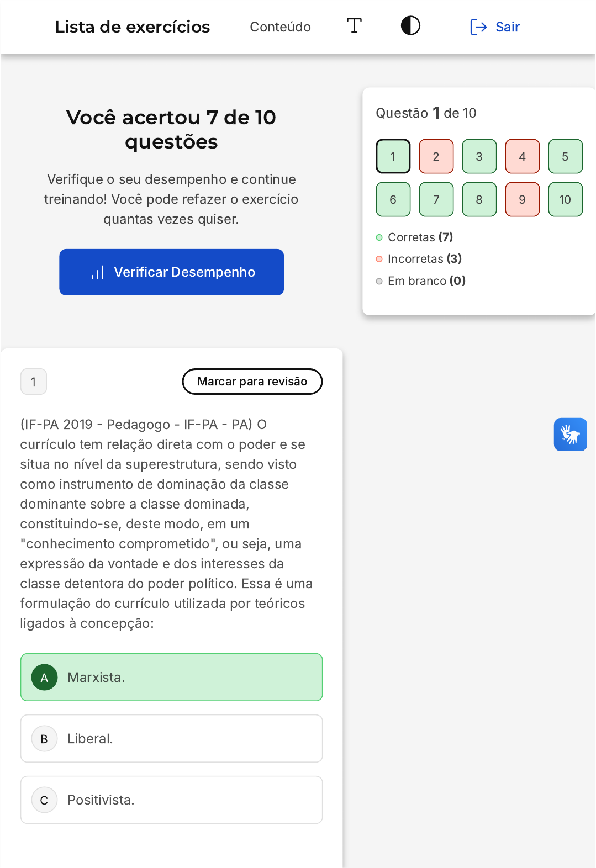Open the Conteúdo menu item
Viewport: 596px width, 868px height.
click(x=280, y=27)
